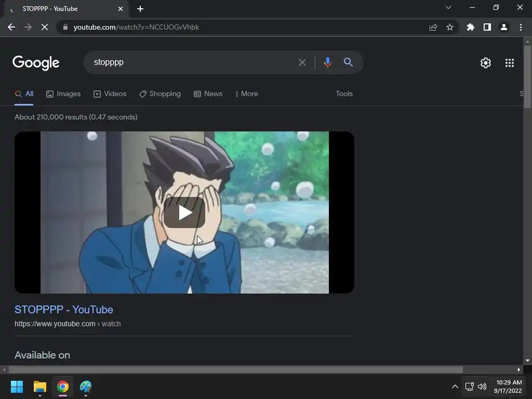
Task: Click the youtube.com watch URL text
Action: coord(68,324)
